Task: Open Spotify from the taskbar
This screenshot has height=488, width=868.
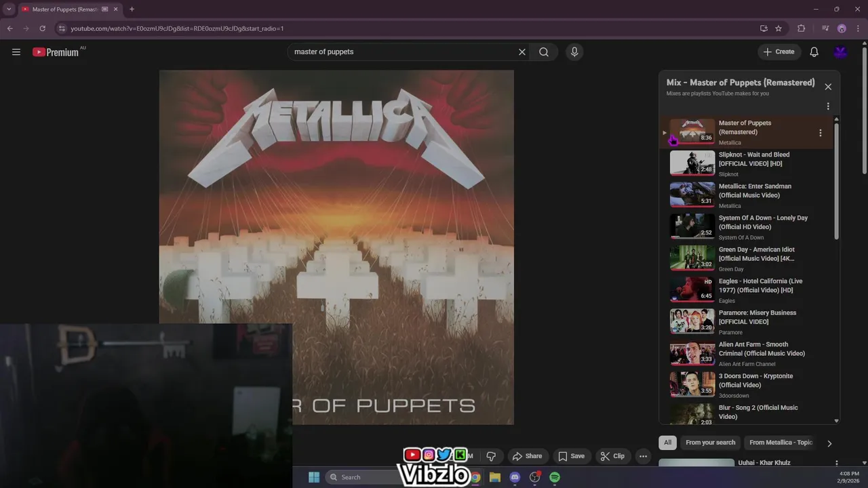Action: [x=555, y=477]
